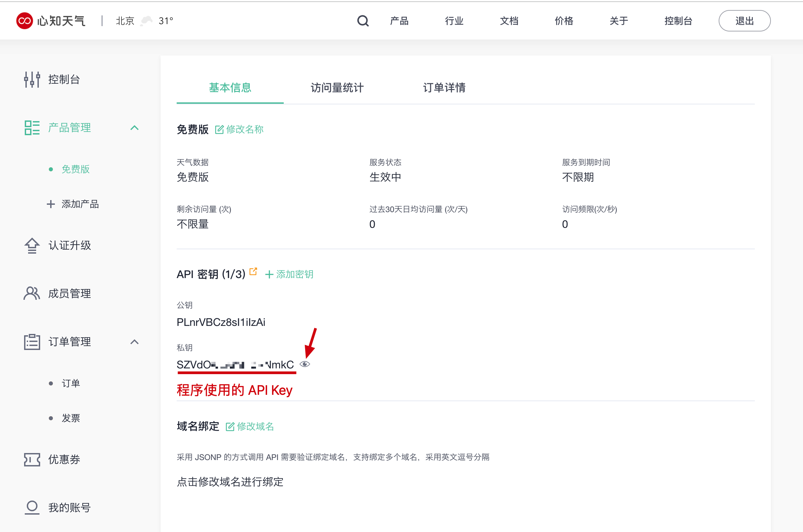Click the 产品管理 list icon

32,127
